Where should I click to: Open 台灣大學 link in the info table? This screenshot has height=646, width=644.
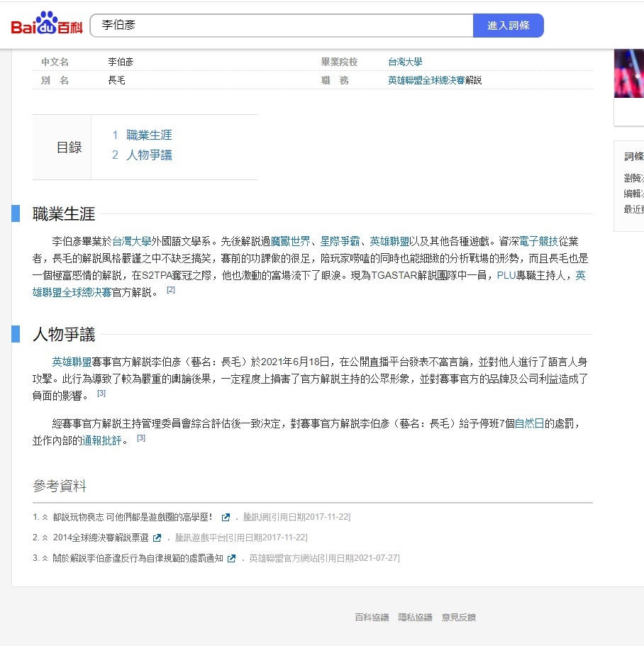[405, 62]
